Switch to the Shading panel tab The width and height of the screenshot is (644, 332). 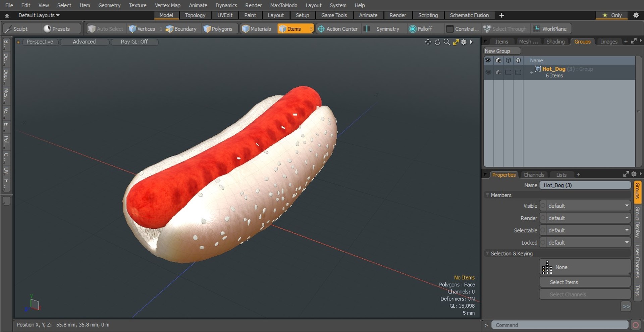(555, 42)
